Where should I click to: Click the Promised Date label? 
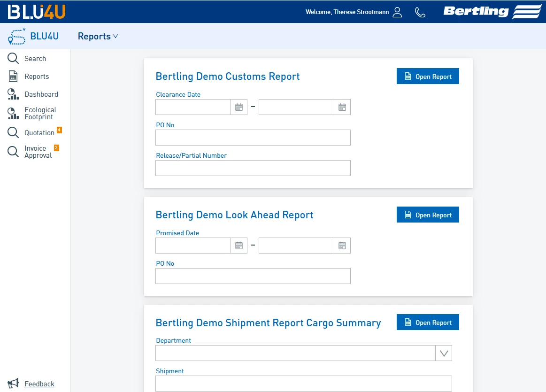point(177,233)
